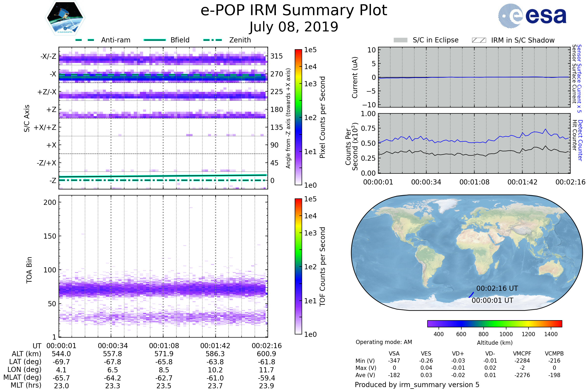588x392 pixels.
Task: Click the Zenith dash-dot legend line
Action: click(212, 40)
